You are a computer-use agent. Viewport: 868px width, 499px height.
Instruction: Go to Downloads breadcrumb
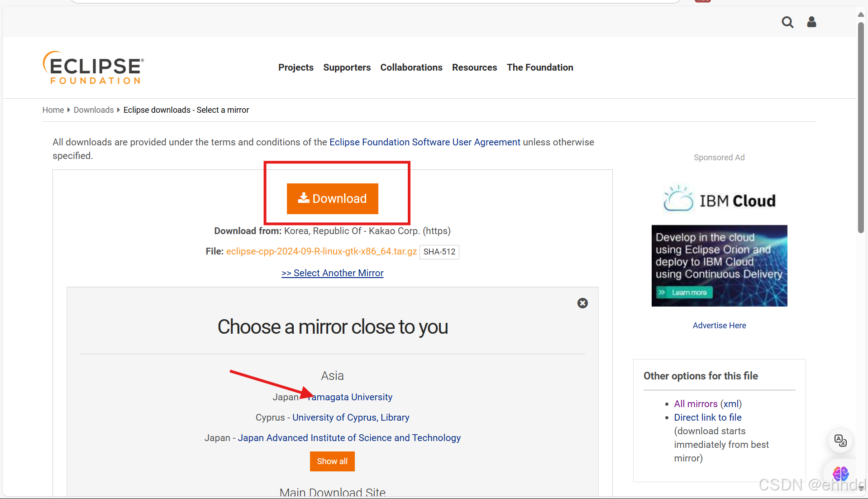(x=94, y=110)
